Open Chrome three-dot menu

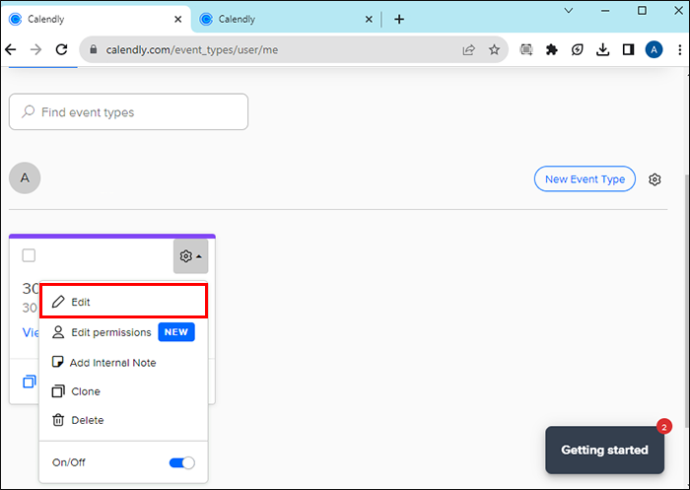(x=680, y=50)
